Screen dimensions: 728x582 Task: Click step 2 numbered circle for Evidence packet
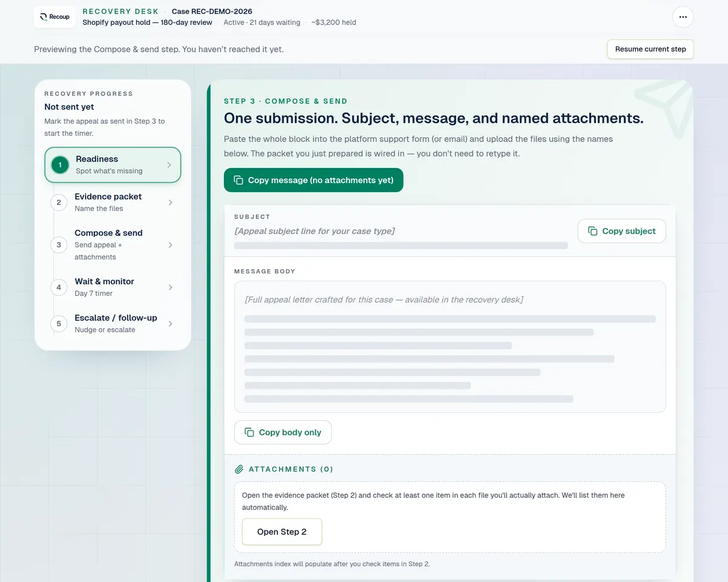pyautogui.click(x=59, y=202)
